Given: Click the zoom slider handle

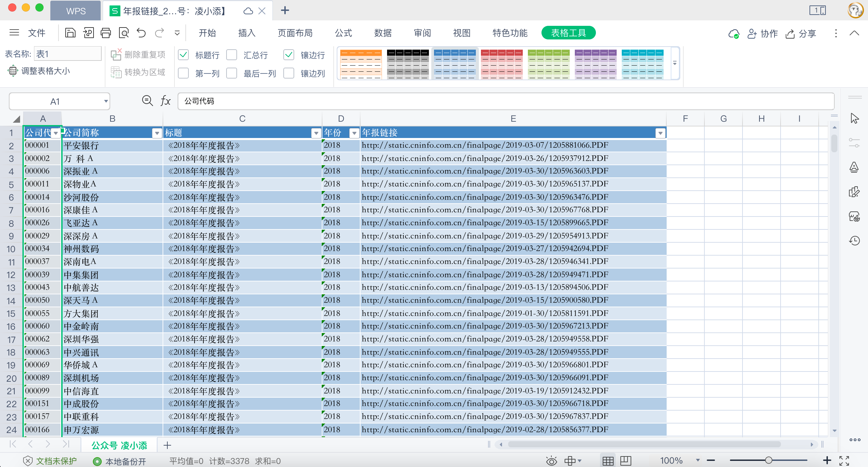Looking at the screenshot, I should (769, 461).
